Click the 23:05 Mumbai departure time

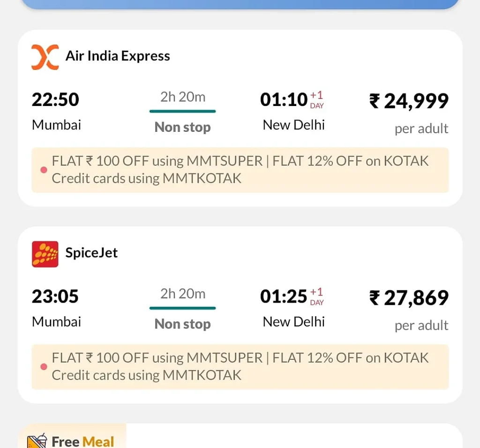coord(55,297)
